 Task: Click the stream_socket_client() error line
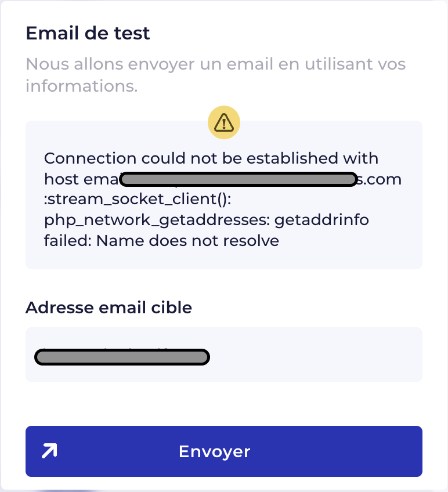138,199
